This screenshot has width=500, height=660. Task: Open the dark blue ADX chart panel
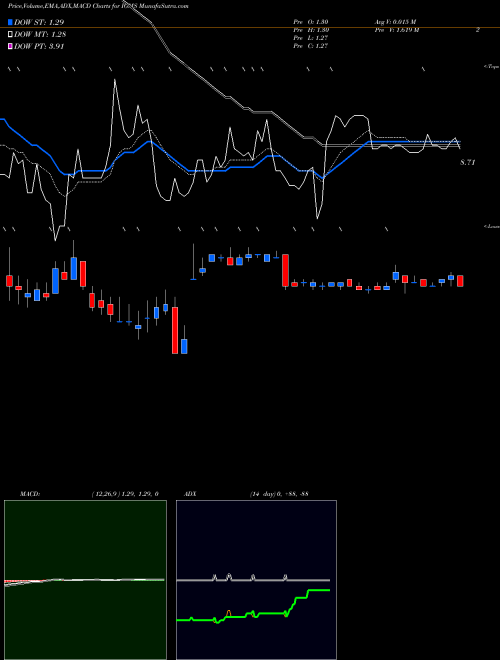pos(256,580)
